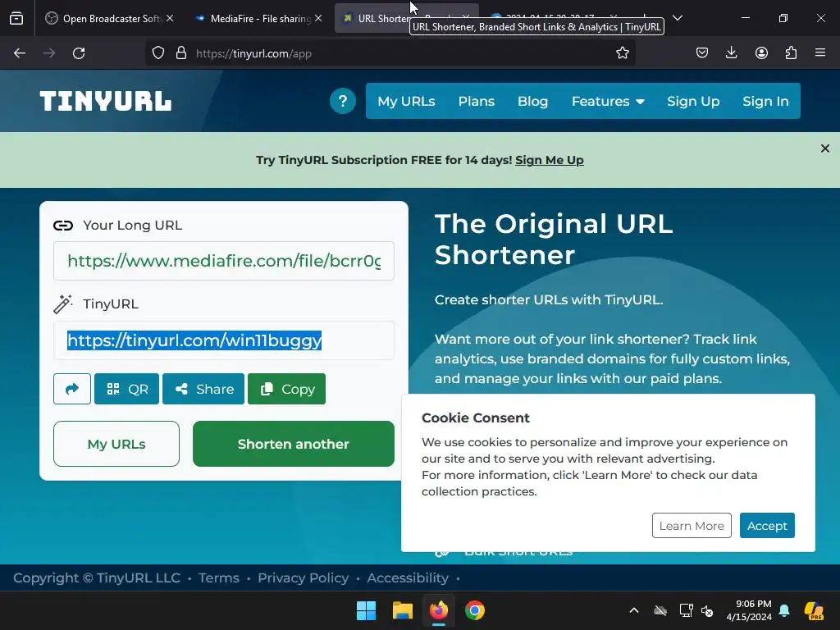Share the shortened link
The image size is (840, 630).
pyautogui.click(x=203, y=389)
